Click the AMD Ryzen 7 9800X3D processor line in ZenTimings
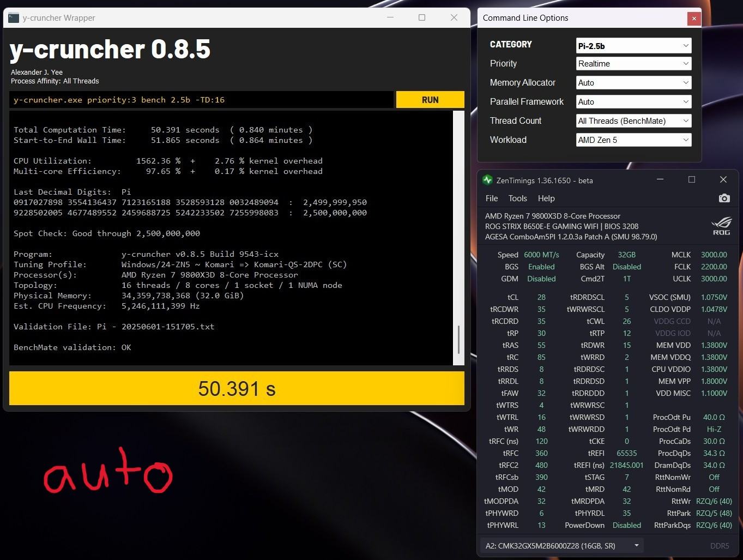Screen dimensions: 743x560 pyautogui.click(x=553, y=216)
